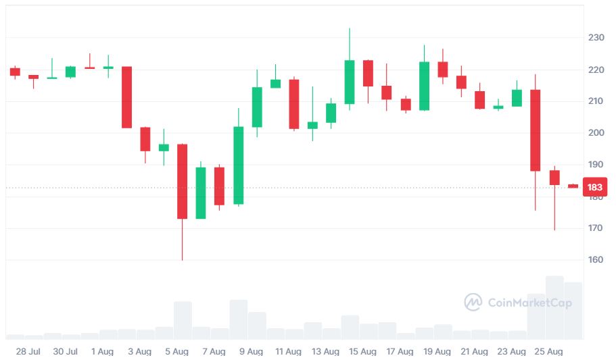The height and width of the screenshot is (364, 616).
Task: Select the 200 price axis label
Action: point(595,133)
